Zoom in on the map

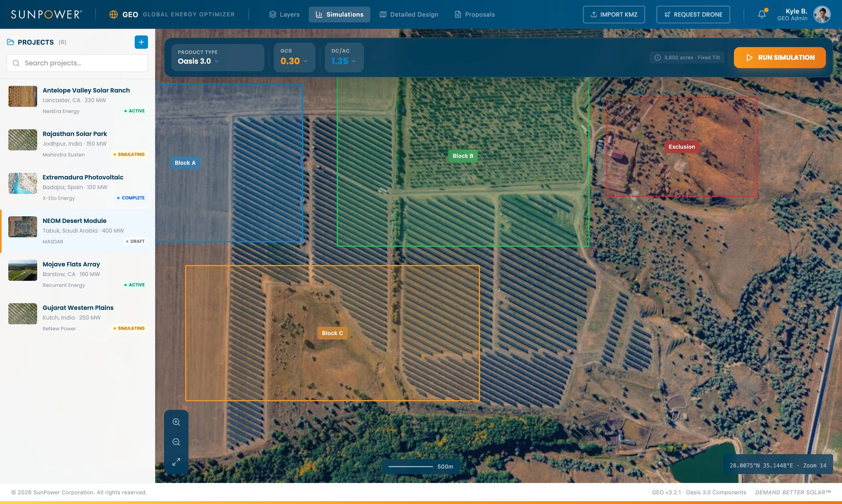(176, 422)
